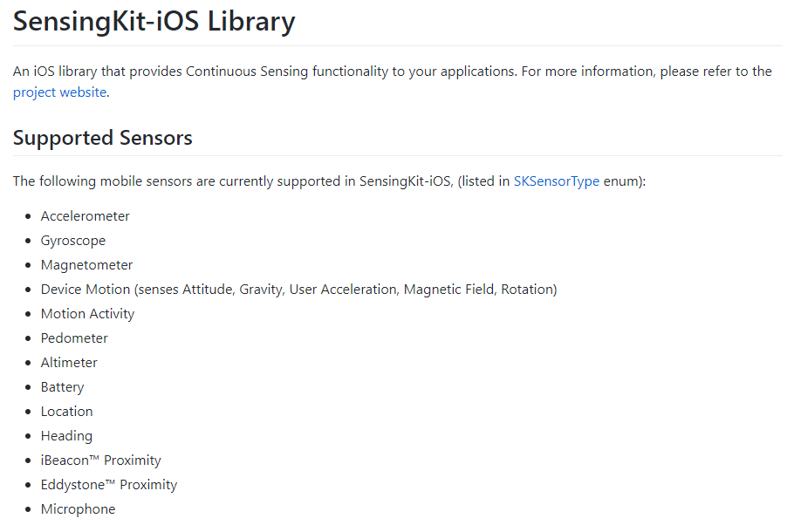Click the Device Motion list item
This screenshot has height=532, width=794.
coord(298,290)
